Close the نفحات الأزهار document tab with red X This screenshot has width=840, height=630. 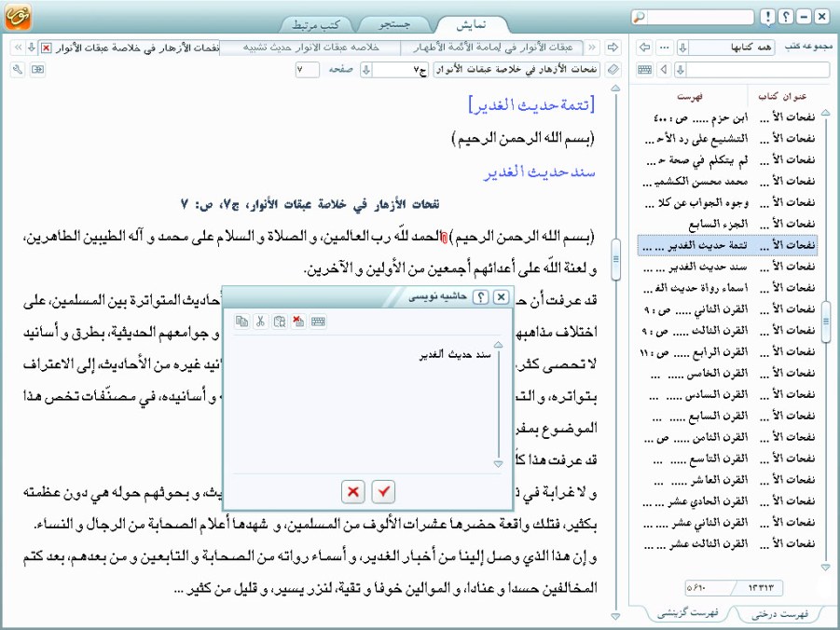(47, 48)
